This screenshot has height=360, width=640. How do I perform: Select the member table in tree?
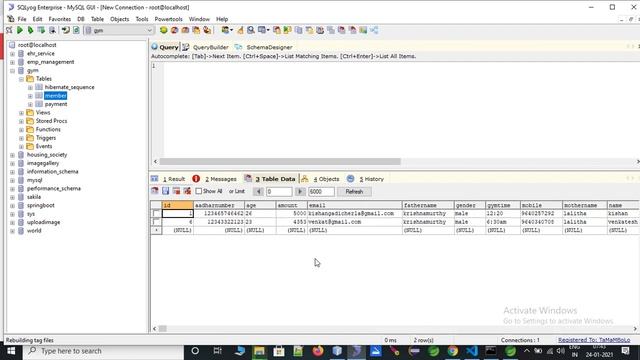(56, 96)
